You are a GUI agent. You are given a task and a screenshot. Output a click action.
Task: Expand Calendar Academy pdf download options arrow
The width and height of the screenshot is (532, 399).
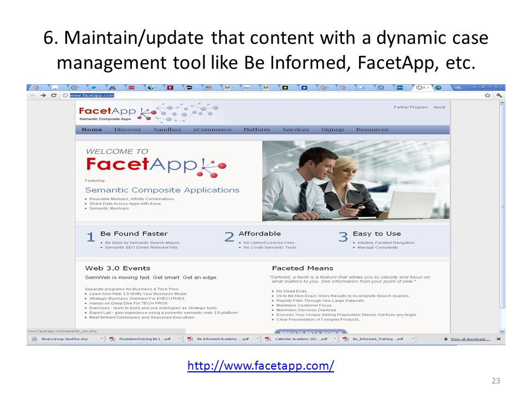click(335, 339)
